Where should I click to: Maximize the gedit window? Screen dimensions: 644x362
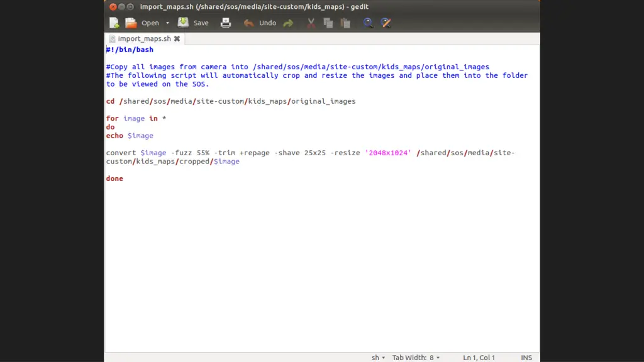(x=131, y=6)
